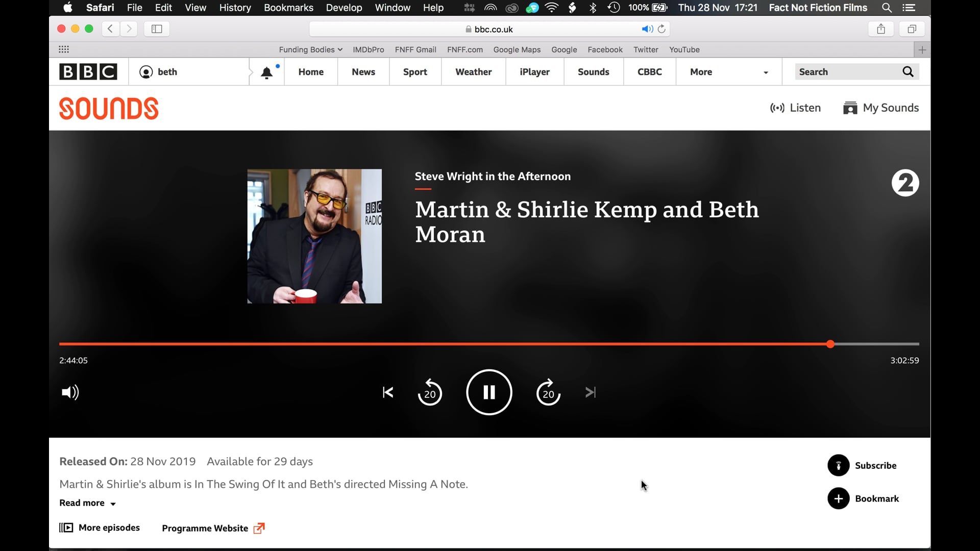Open the Steve Wright in the Afternoon link

493,176
